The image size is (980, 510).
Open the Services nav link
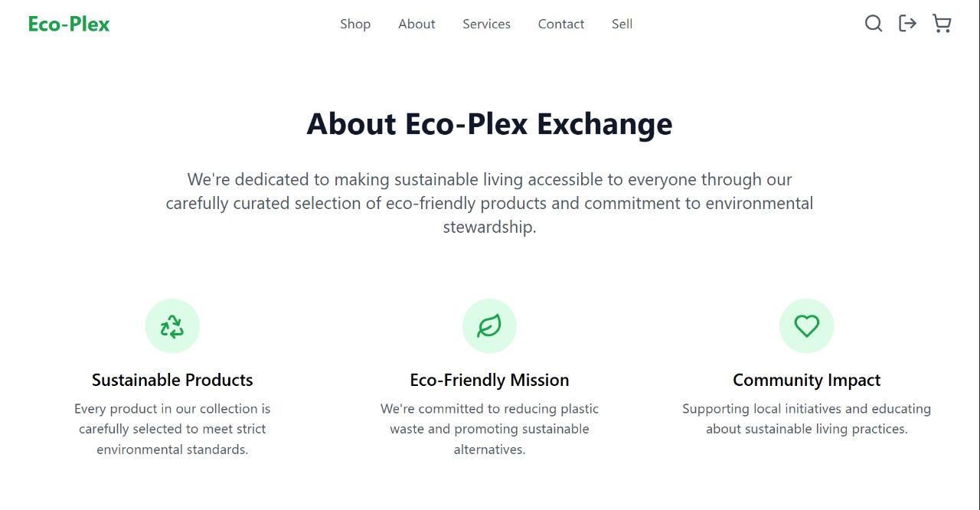tap(486, 25)
